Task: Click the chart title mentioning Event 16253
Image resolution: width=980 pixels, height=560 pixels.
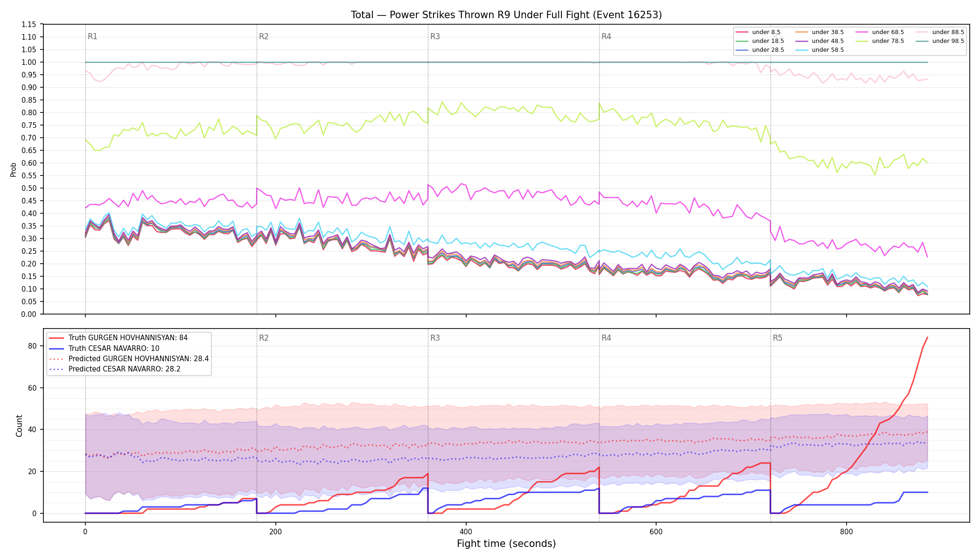Action: 506,15
